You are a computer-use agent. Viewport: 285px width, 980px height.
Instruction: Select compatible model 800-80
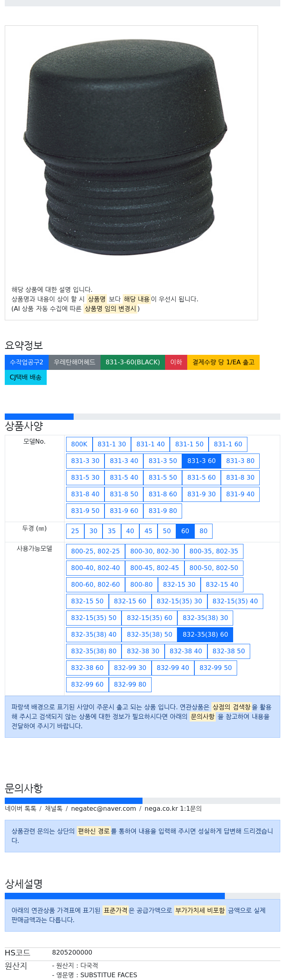(x=141, y=585)
